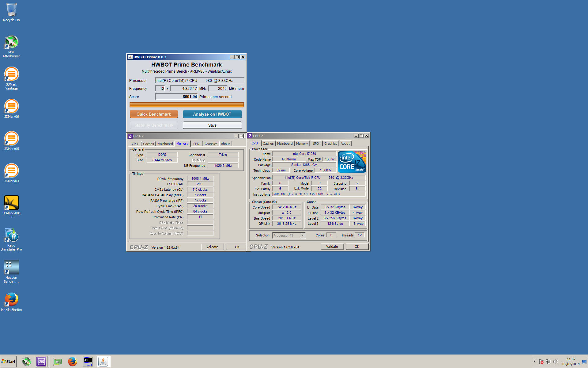
Task: Switch to CPU tab in memory CPU-Z window
Action: click(135, 144)
